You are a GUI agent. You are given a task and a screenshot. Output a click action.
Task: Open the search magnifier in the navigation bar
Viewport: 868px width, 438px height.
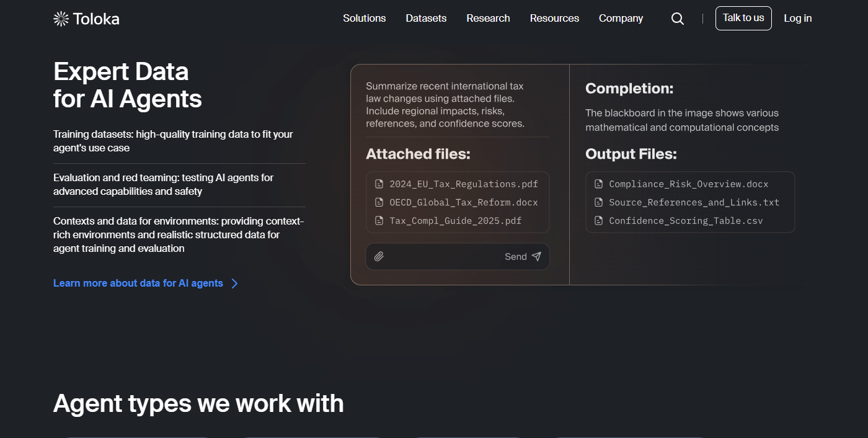click(x=677, y=19)
